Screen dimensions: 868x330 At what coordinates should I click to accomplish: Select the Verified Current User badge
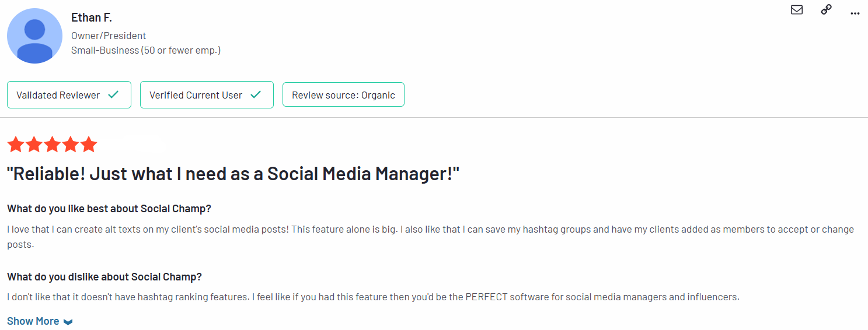click(207, 94)
